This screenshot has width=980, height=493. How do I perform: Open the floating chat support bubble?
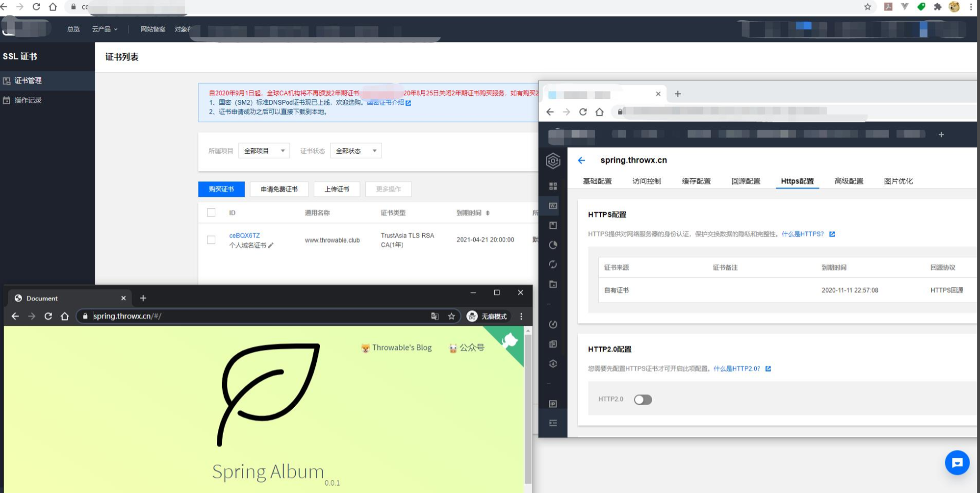[x=957, y=462]
